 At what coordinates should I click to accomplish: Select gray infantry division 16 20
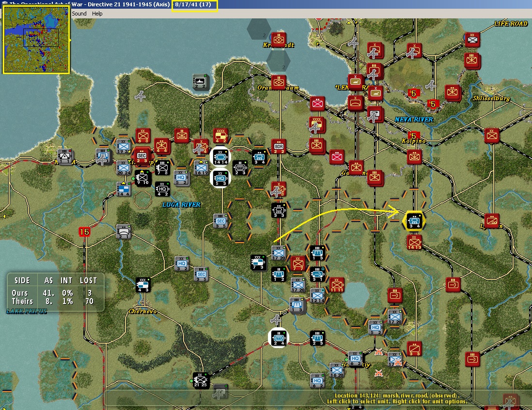(x=337, y=370)
